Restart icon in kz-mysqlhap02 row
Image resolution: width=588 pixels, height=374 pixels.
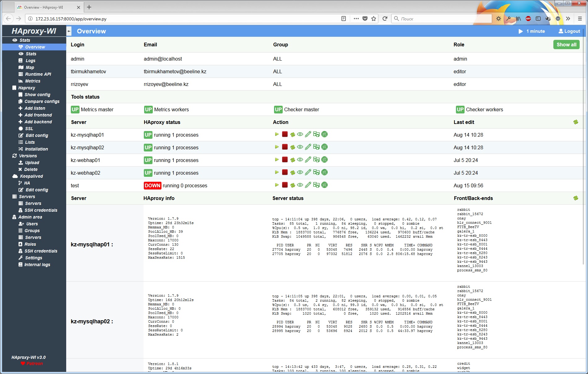[293, 147]
